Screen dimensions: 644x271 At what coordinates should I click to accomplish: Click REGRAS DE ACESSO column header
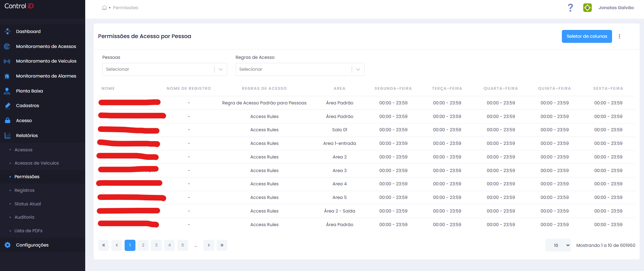click(264, 88)
